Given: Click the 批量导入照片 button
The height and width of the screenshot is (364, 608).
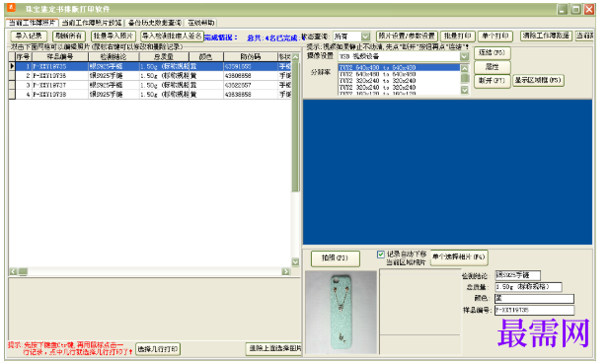Looking at the screenshot, I should (x=114, y=36).
